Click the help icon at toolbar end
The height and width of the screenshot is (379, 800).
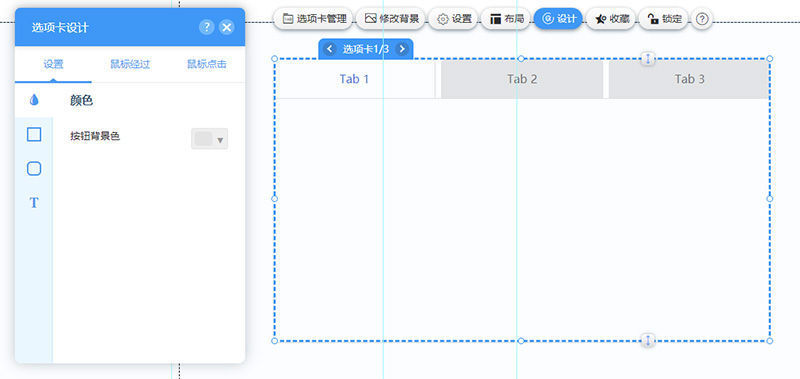click(703, 19)
